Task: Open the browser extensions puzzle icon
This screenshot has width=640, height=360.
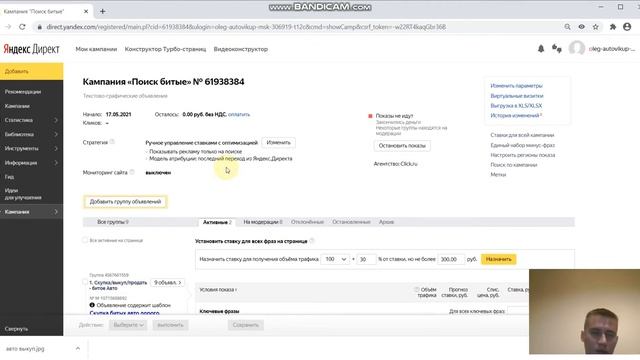Action: 613,27
